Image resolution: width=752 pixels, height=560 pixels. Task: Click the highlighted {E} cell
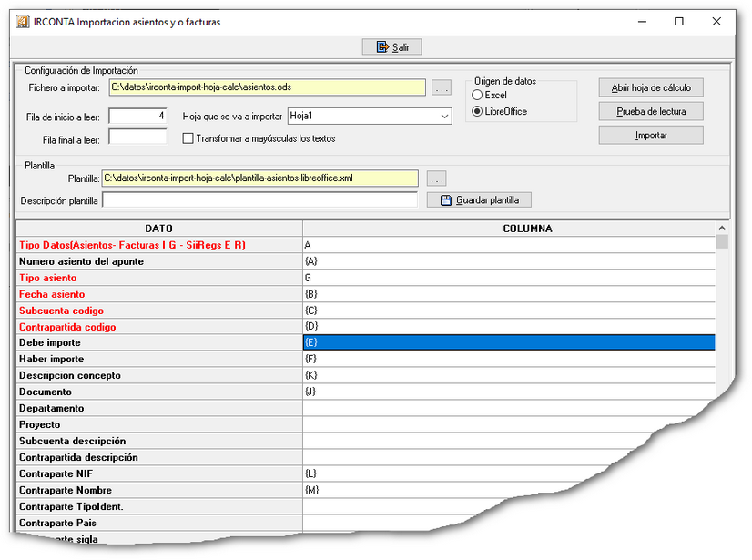[509, 342]
